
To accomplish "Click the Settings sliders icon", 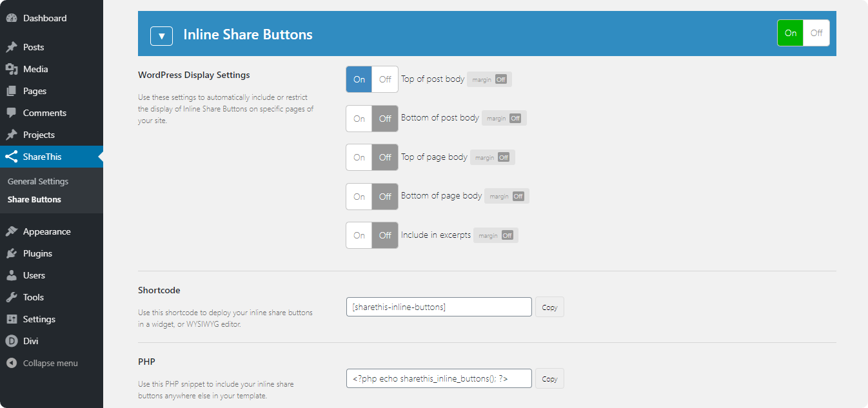I will [12, 319].
